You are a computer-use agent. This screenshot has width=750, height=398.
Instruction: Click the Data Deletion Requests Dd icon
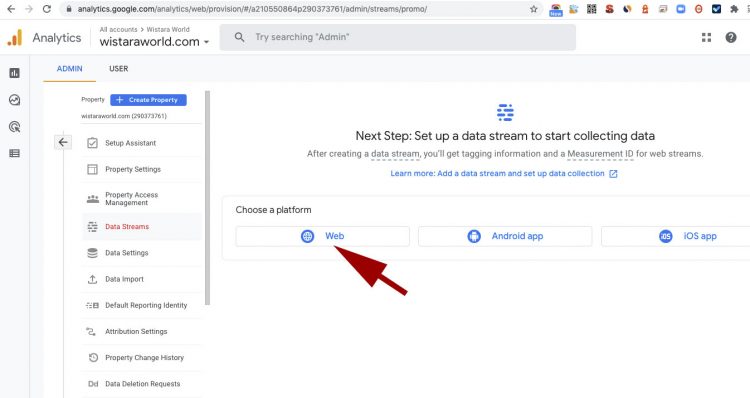(93, 384)
